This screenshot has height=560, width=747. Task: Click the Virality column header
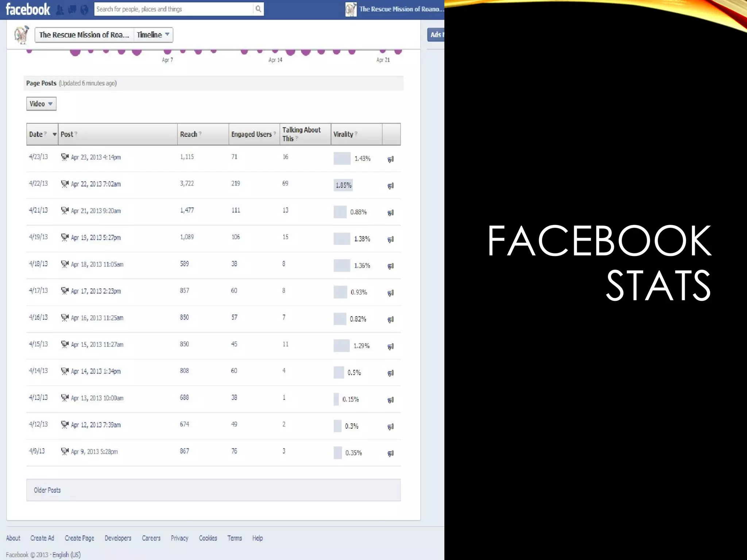coord(356,134)
